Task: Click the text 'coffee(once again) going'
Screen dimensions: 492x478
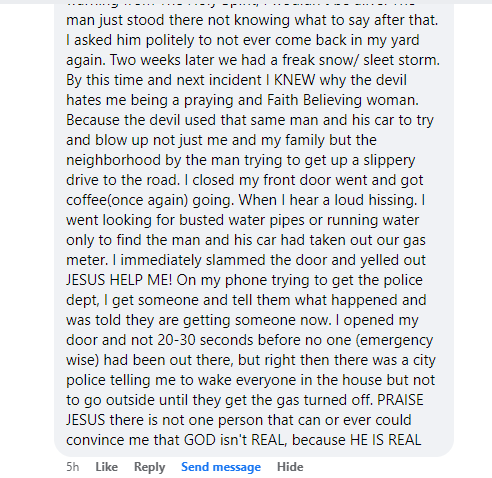Action: (150, 200)
